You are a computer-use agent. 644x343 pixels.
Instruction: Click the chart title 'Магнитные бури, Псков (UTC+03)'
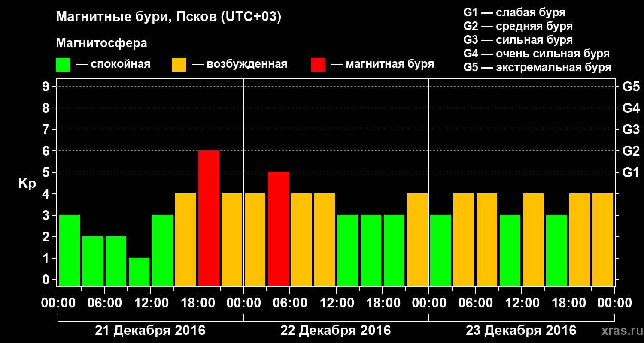tap(169, 17)
